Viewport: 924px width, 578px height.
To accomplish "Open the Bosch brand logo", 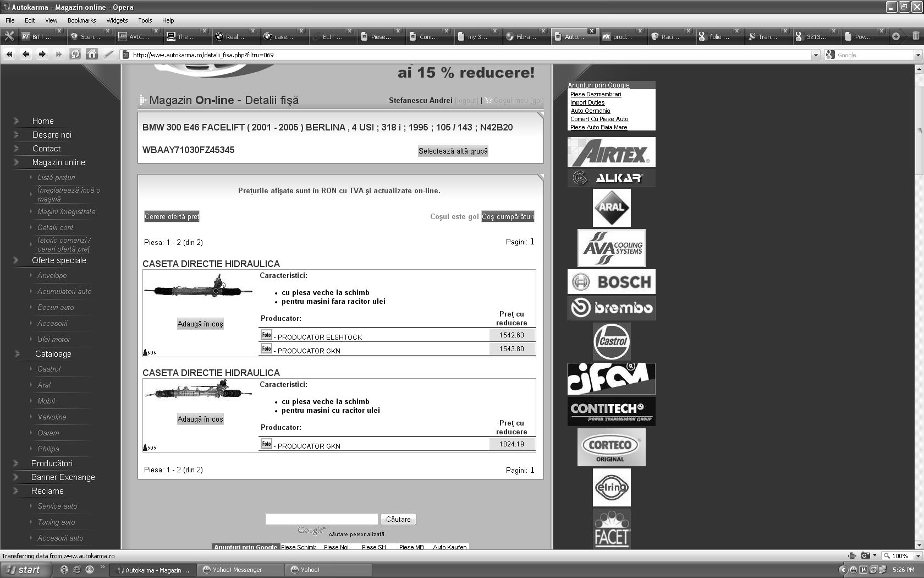I will pyautogui.click(x=611, y=282).
